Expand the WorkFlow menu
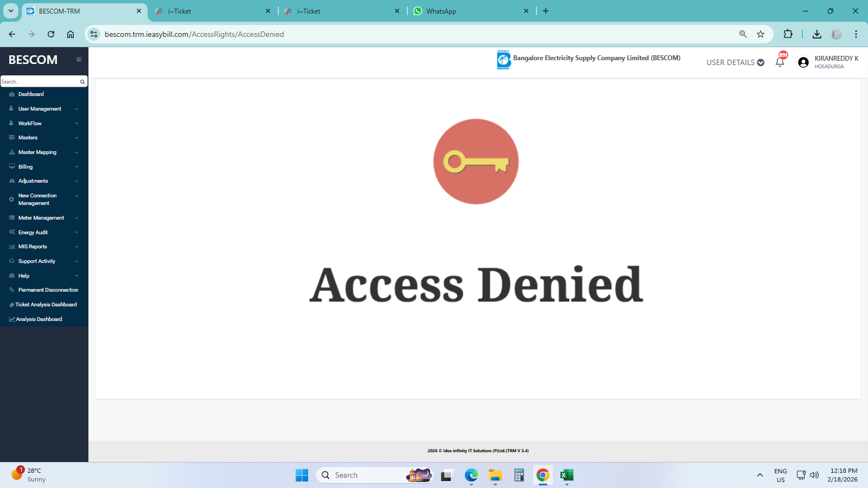Viewport: 868px width, 488px height. coord(44,124)
